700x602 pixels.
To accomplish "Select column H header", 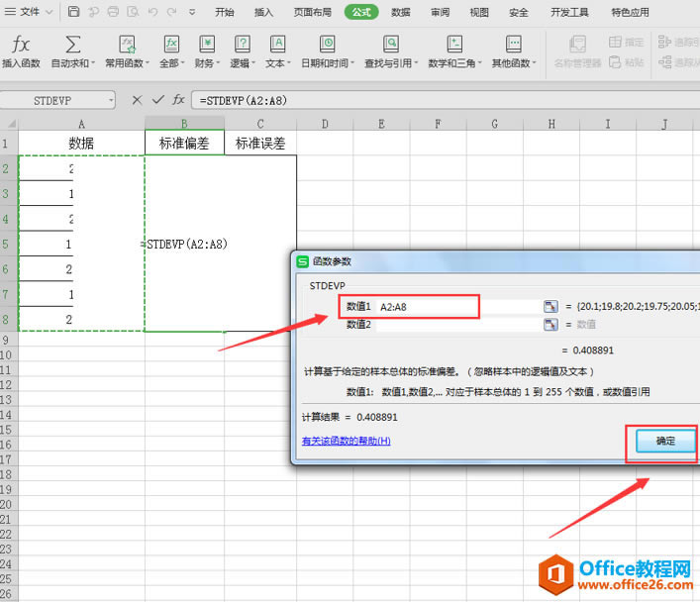I will (551, 124).
